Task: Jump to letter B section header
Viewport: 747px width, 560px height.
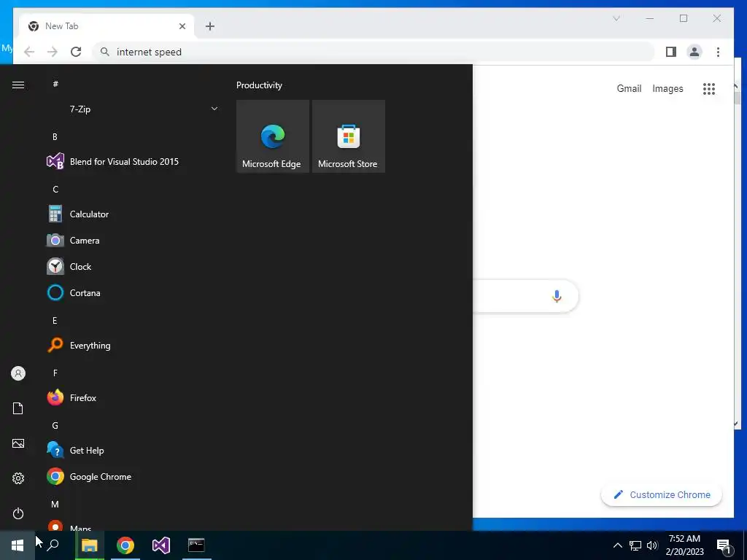Action: 55,136
